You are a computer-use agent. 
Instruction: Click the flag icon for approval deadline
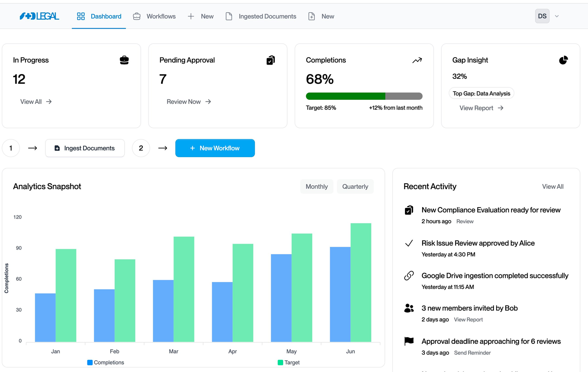tap(409, 341)
